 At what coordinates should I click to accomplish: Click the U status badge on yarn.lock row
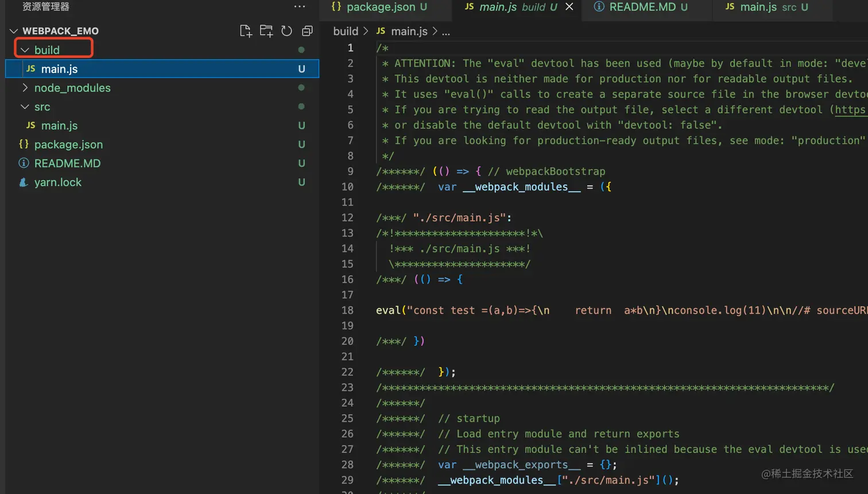(301, 182)
